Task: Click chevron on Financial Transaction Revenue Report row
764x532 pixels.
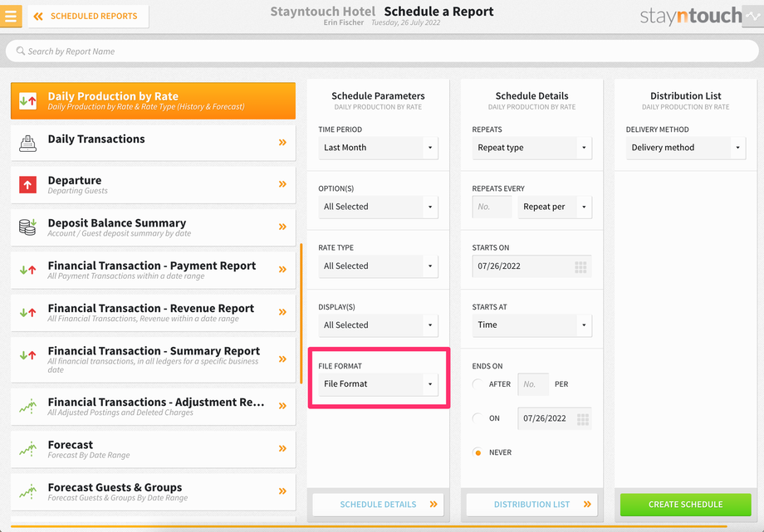Action: point(282,312)
